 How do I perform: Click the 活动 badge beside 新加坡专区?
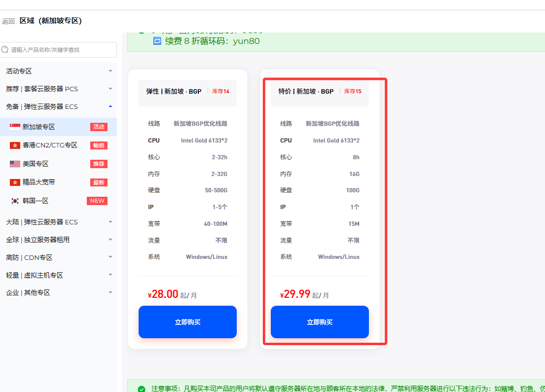pos(99,127)
